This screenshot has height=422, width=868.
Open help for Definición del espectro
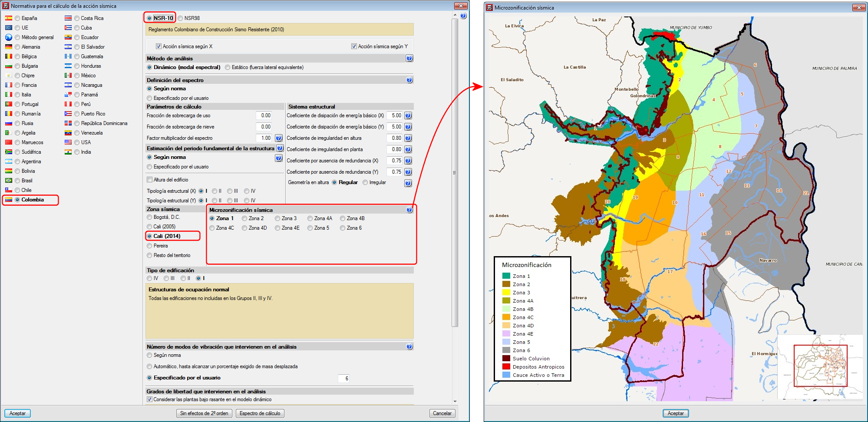coord(409,80)
